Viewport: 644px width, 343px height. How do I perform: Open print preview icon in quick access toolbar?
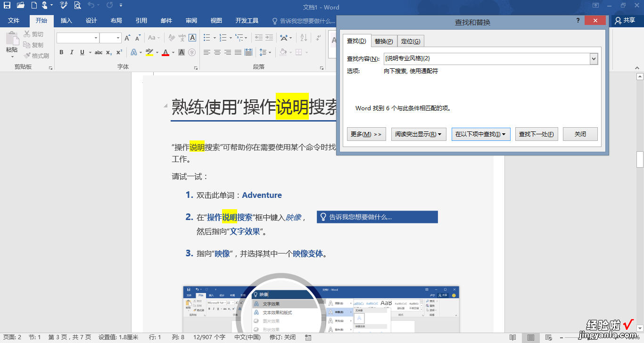(x=77, y=5)
